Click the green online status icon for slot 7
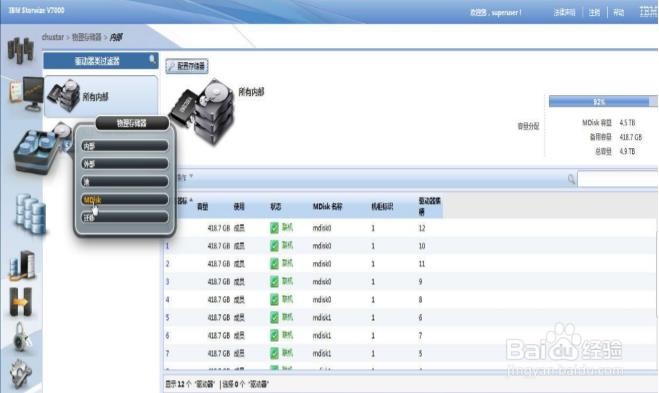Image resolution: width=659 pixels, height=393 pixels. pos(274,335)
